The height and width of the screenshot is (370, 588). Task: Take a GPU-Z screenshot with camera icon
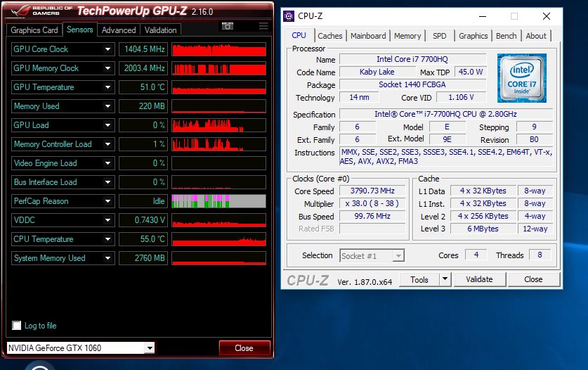click(x=227, y=26)
